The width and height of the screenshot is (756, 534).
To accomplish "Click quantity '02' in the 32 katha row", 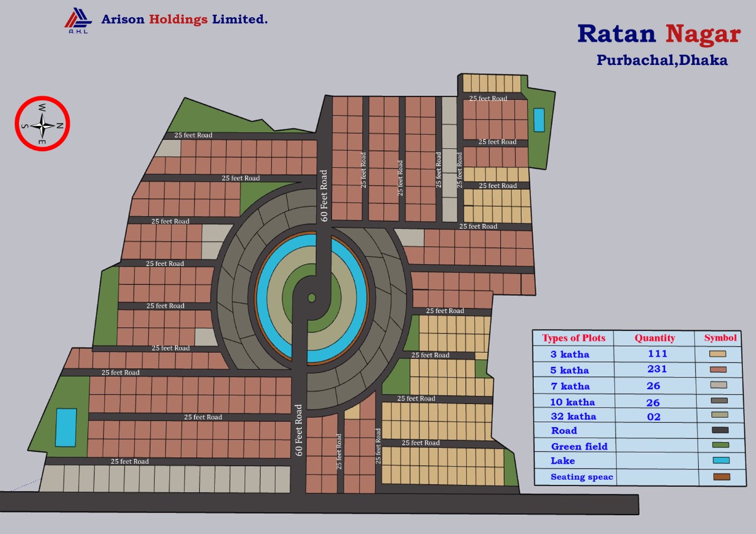I will pyautogui.click(x=653, y=417).
